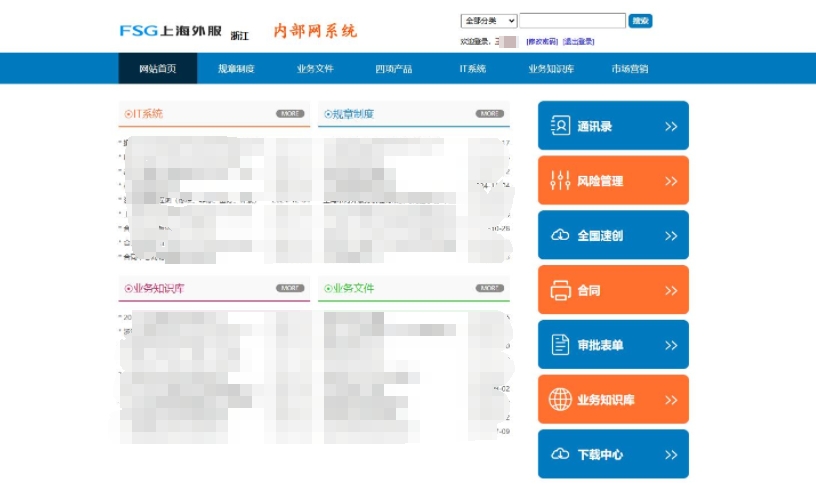Screen dimensions: 816x485
Task: Focus the search text input field
Action: click(x=572, y=21)
